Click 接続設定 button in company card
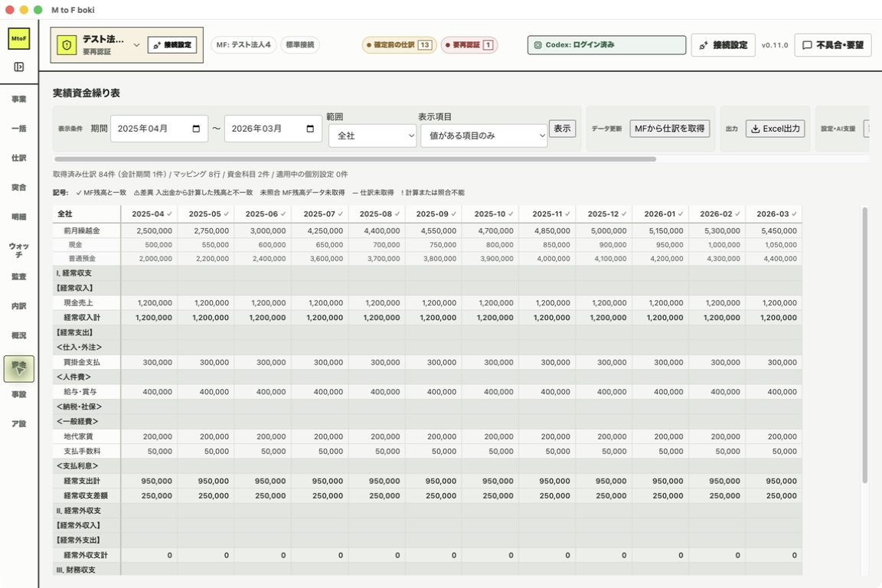The width and height of the screenshot is (882, 588). click(x=172, y=45)
